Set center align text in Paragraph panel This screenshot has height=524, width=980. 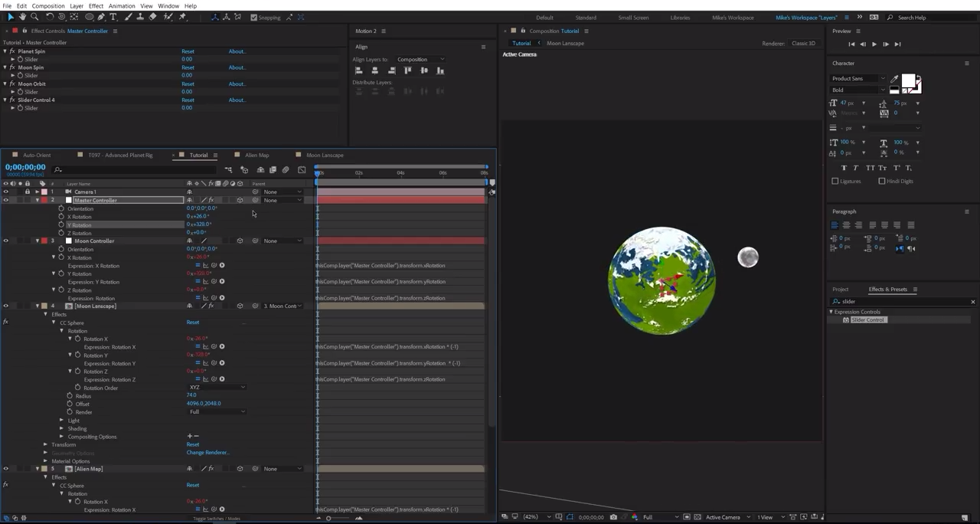coord(846,225)
